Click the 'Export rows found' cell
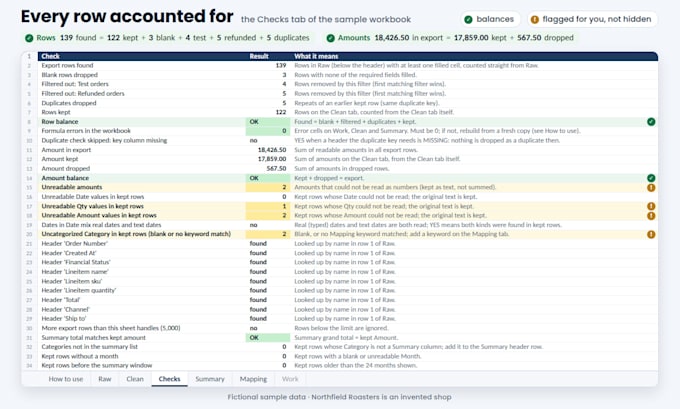 click(142, 65)
